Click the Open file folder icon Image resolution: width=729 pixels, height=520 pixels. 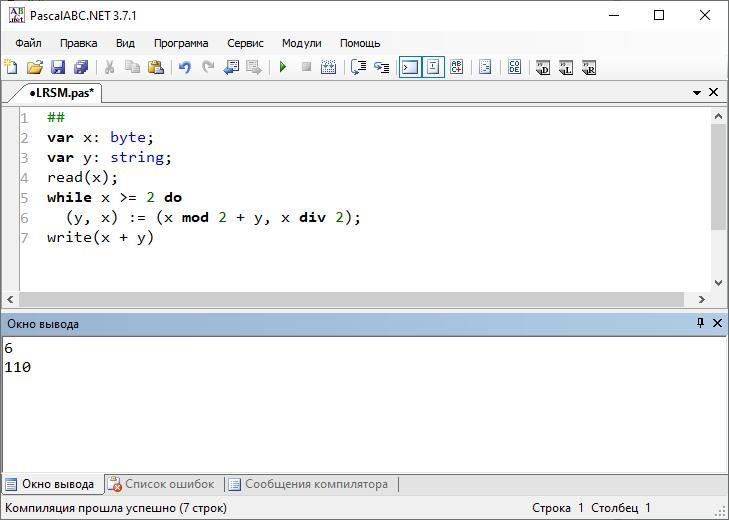(x=35, y=67)
